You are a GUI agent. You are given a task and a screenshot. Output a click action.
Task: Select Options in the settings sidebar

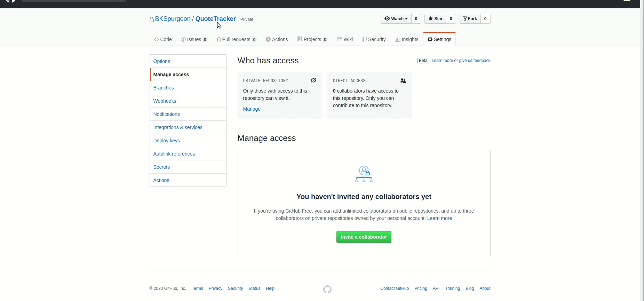pos(188,61)
